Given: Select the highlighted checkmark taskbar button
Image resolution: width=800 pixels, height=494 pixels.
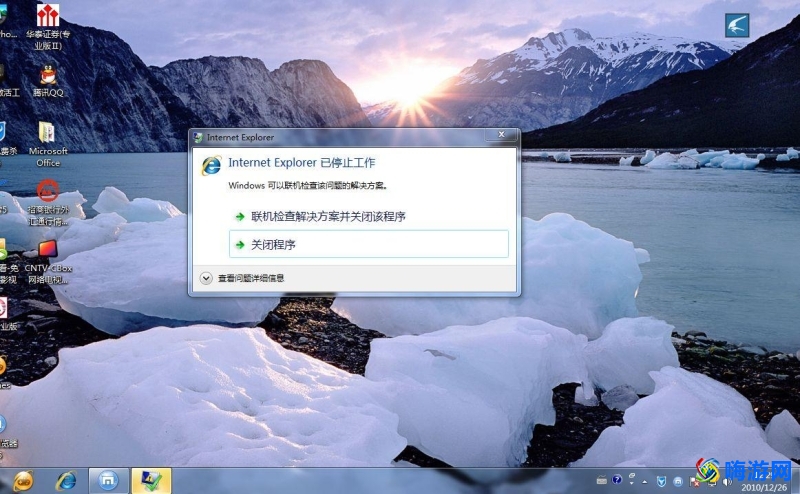Looking at the screenshot, I should pyautogui.click(x=151, y=480).
